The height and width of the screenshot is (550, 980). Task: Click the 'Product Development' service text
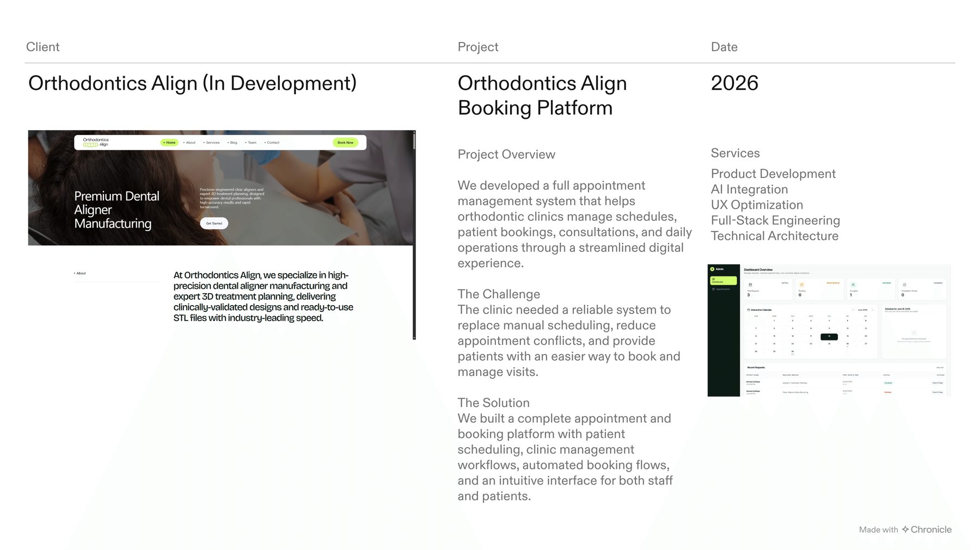(x=773, y=174)
